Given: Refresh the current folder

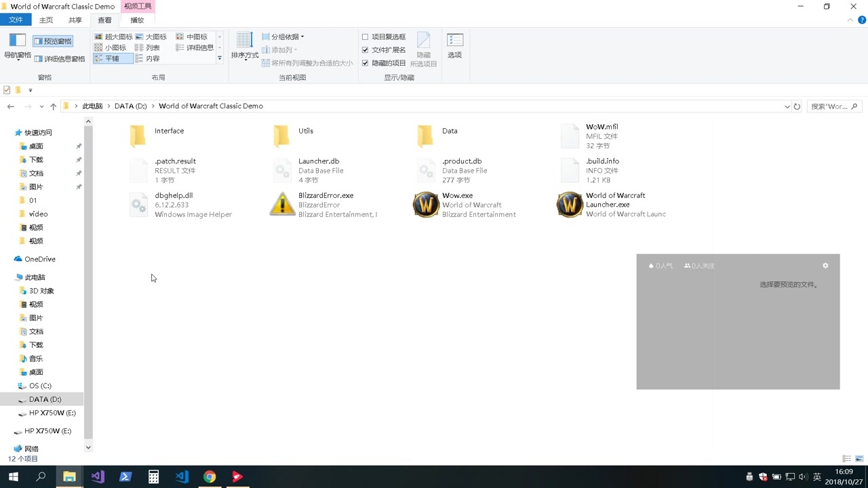Looking at the screenshot, I should click(797, 106).
